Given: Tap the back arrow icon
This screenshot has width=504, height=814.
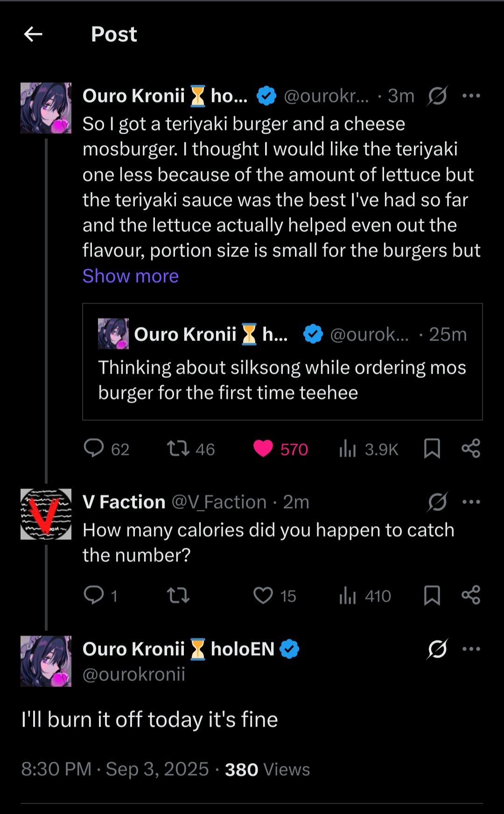Looking at the screenshot, I should pyautogui.click(x=33, y=34).
